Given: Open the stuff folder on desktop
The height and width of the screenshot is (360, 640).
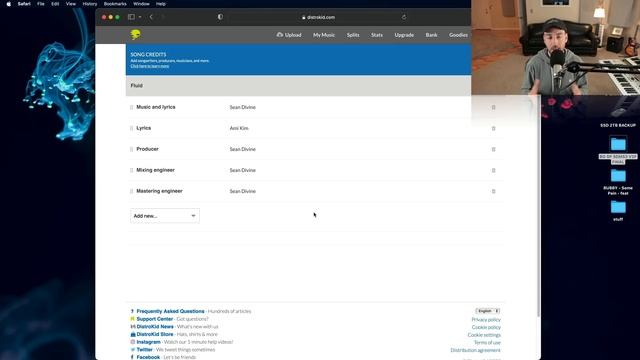Looking at the screenshot, I should pos(618,207).
